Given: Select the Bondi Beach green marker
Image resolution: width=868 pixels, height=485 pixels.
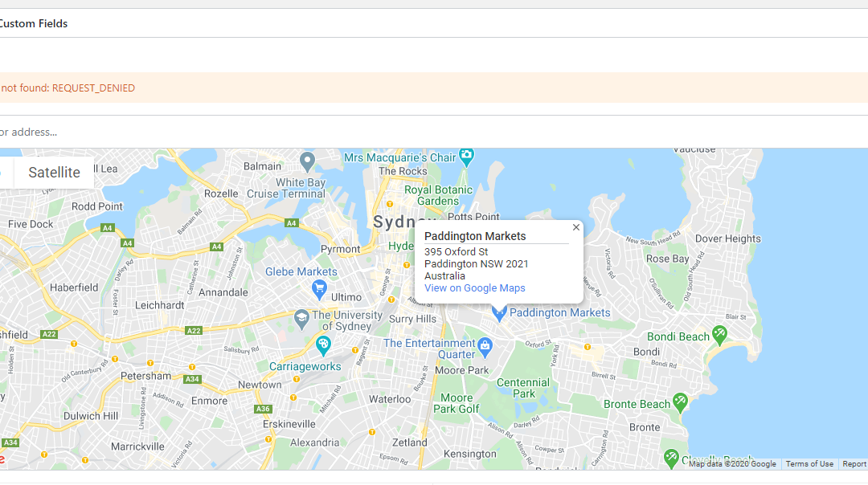Looking at the screenshot, I should [719, 335].
